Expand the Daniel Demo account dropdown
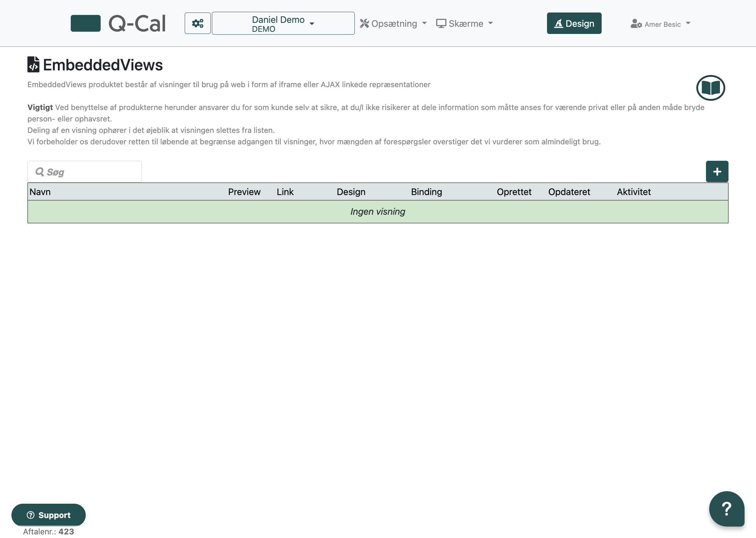 pos(283,23)
